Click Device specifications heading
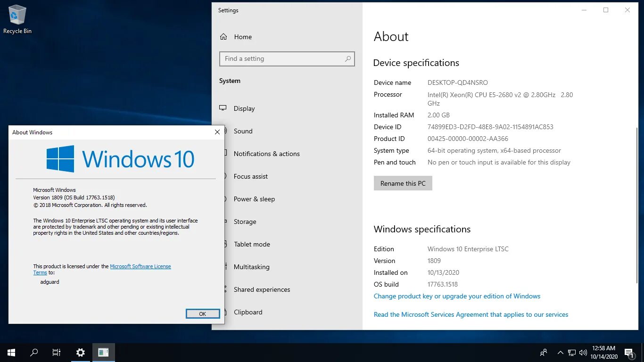 (x=416, y=63)
